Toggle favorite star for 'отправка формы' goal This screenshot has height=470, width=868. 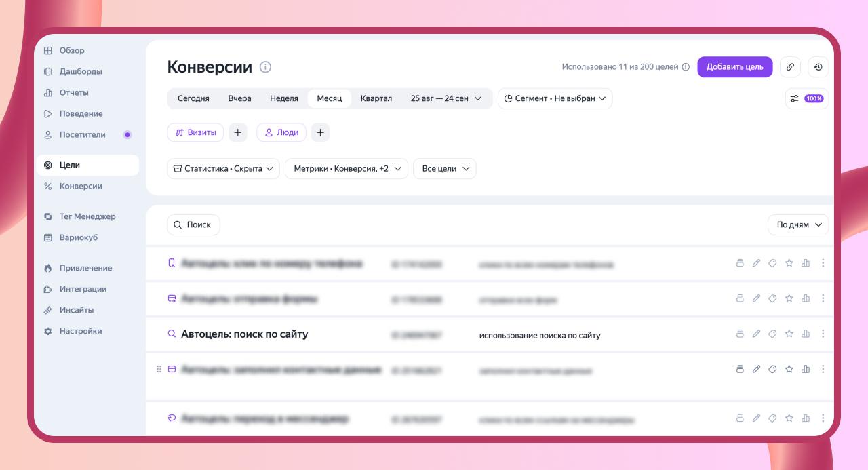[789, 298]
